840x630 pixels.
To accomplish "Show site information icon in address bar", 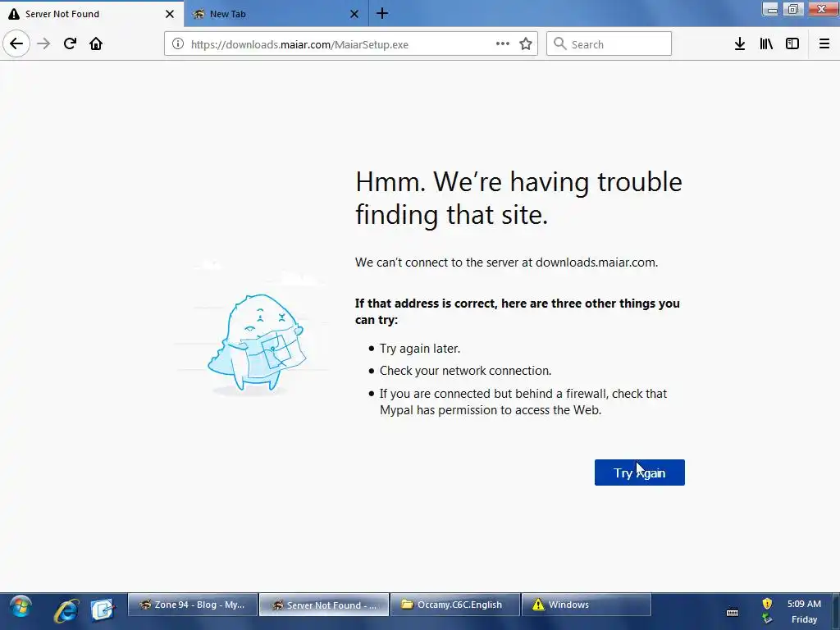I will [178, 44].
